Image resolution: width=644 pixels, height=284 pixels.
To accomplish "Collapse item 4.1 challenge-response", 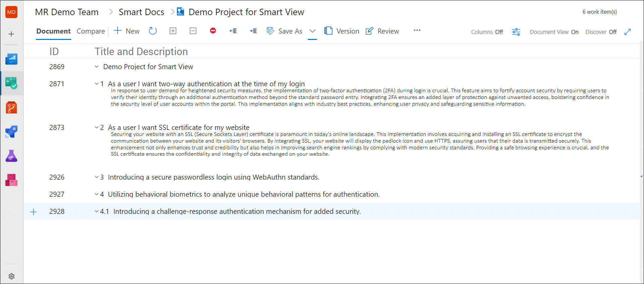I will [97, 211].
